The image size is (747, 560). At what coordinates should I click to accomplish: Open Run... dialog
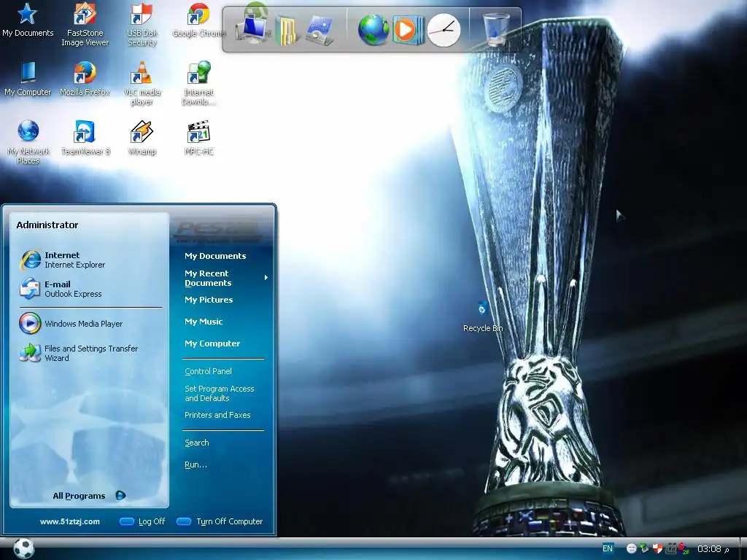click(x=196, y=464)
